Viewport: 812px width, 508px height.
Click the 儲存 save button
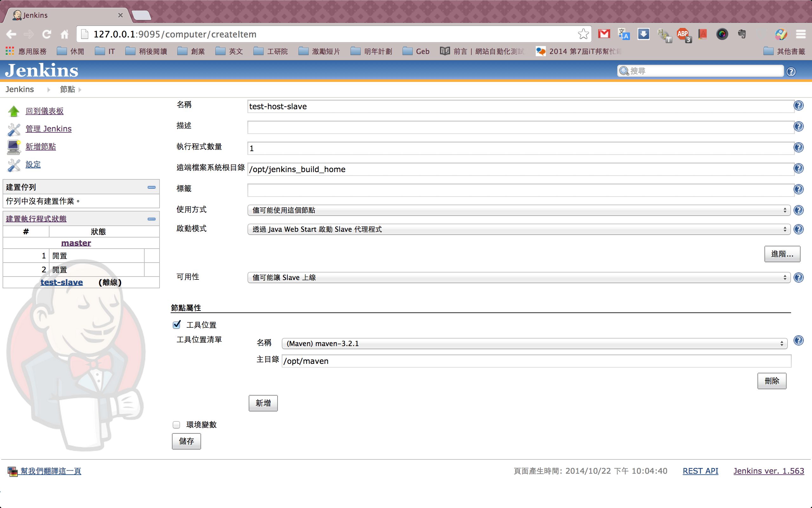tap(187, 441)
